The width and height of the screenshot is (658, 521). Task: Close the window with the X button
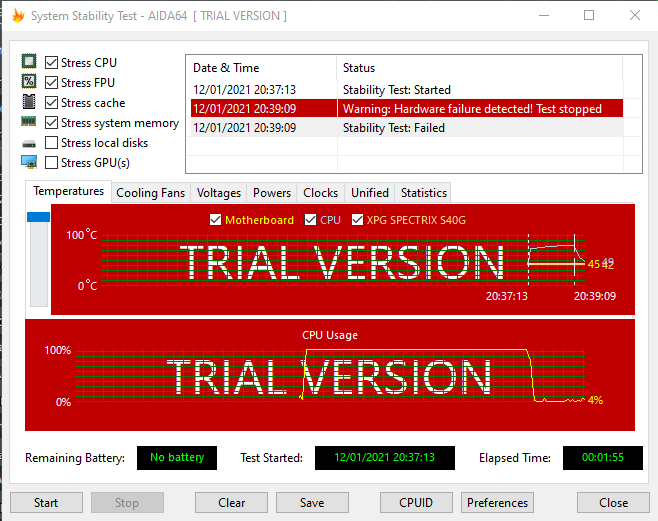(x=635, y=16)
